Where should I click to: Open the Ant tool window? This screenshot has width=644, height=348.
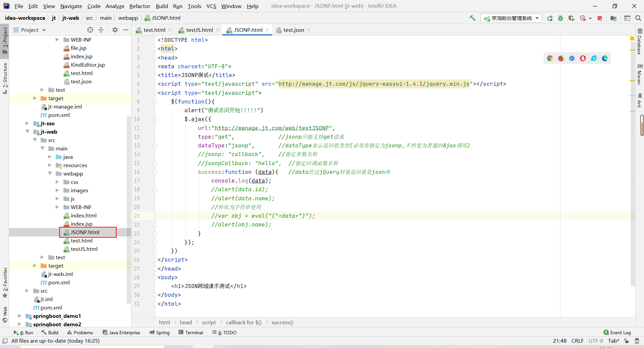coord(639,100)
